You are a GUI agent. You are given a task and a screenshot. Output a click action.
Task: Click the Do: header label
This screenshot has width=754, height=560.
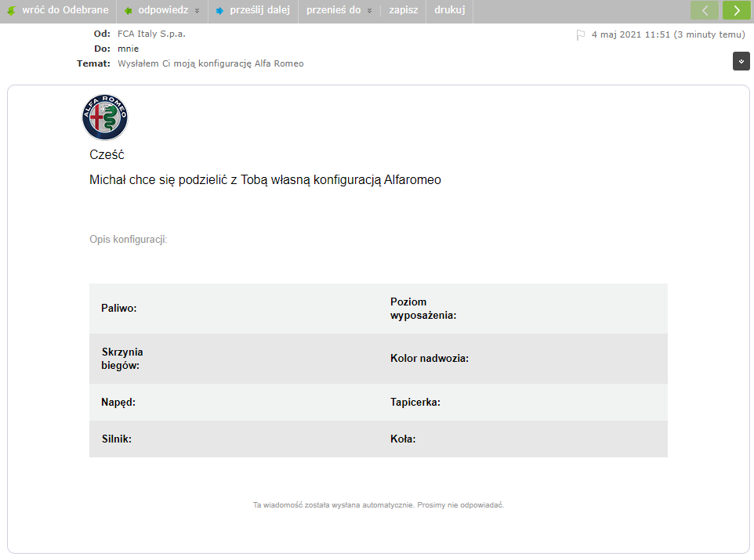103,49
